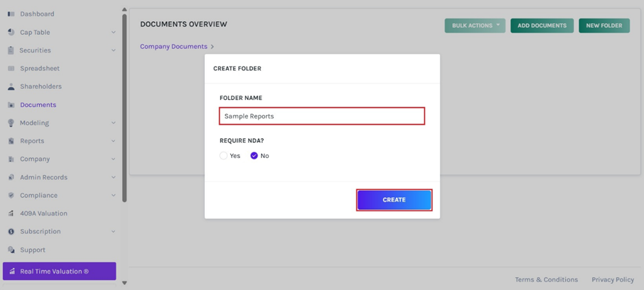Click the sidebar scroll down arrow

click(x=125, y=282)
